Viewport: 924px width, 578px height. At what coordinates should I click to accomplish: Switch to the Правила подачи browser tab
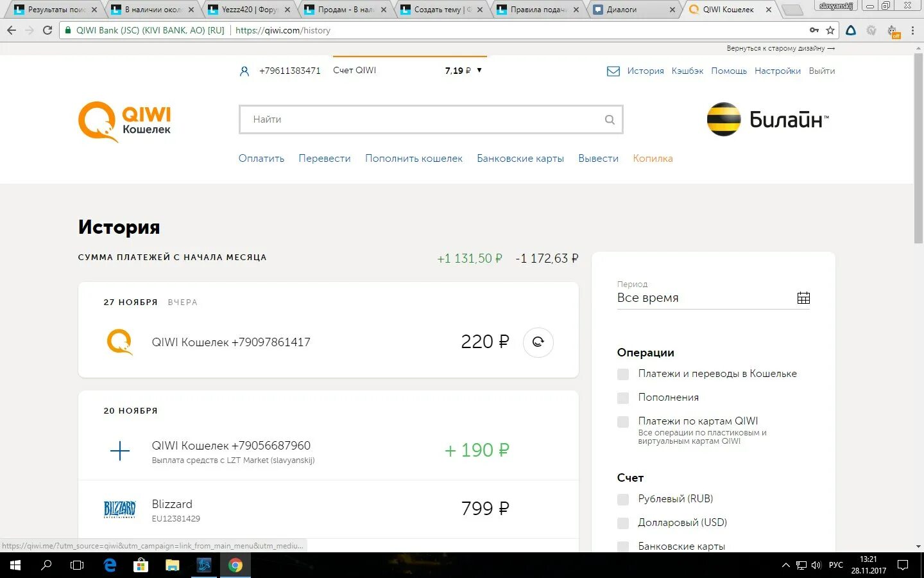pos(538,10)
